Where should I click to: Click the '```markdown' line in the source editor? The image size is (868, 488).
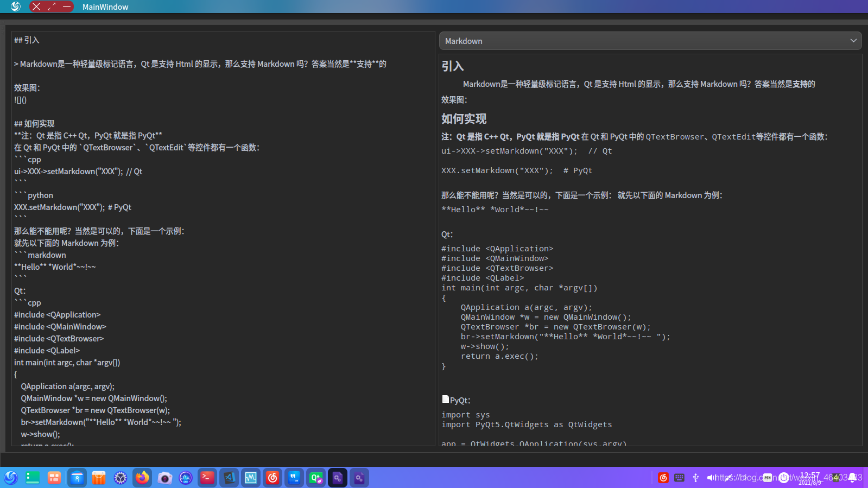40,255
